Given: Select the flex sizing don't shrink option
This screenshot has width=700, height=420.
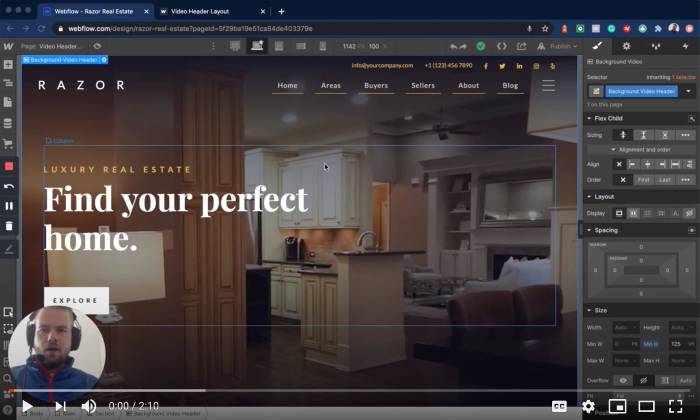Looking at the screenshot, I should tap(665, 135).
